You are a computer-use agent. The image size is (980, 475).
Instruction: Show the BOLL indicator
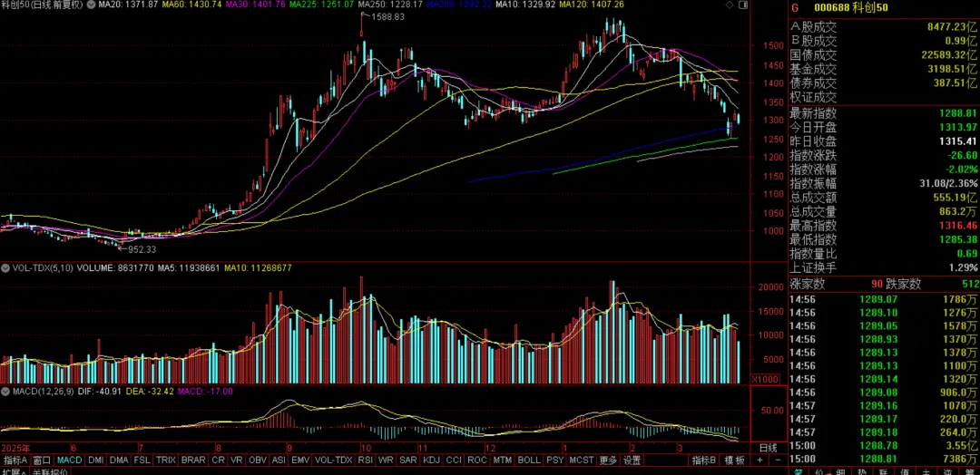[529, 460]
